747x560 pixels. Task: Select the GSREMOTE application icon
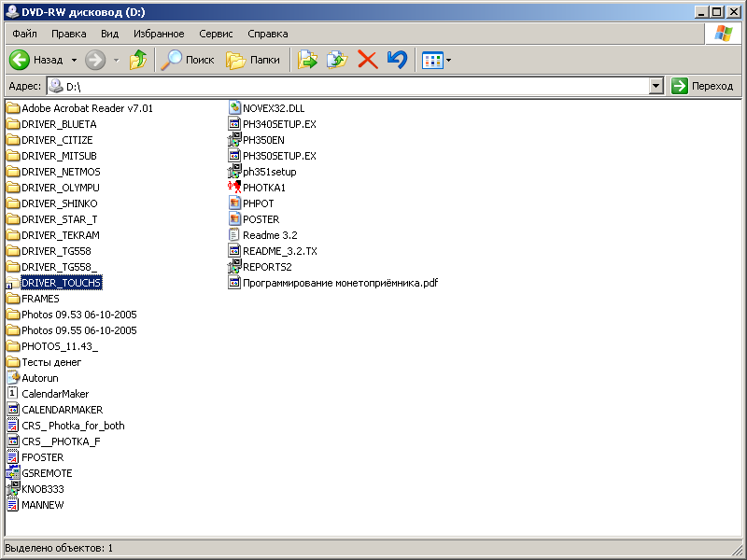point(13,473)
